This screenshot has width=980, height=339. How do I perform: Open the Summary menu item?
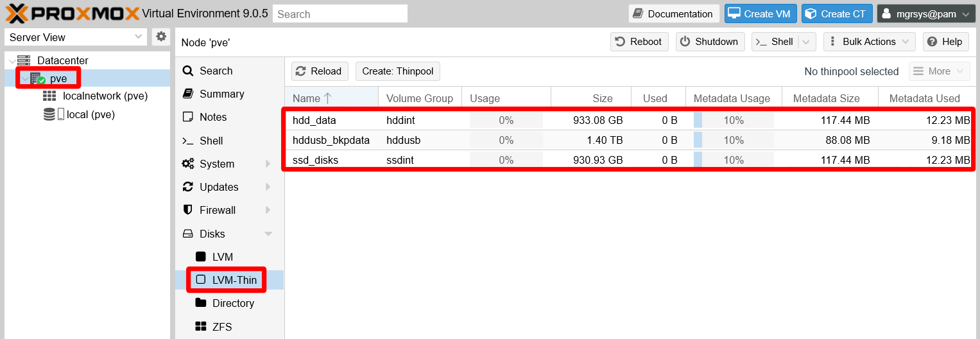coord(221,94)
